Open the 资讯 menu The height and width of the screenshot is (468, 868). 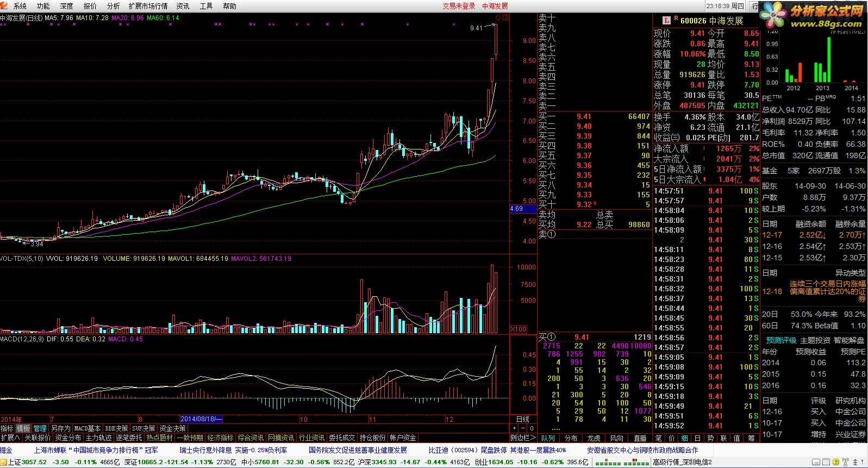tap(183, 6)
